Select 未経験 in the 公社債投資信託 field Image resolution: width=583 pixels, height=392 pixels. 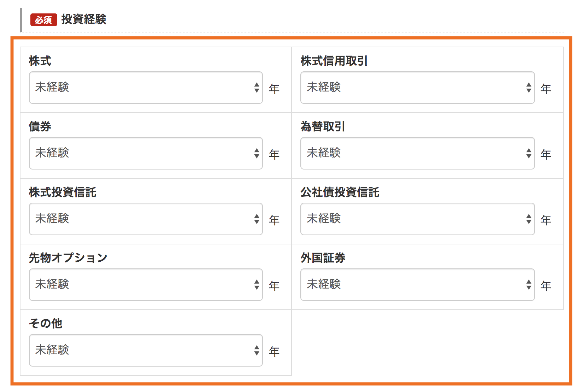coord(323,219)
